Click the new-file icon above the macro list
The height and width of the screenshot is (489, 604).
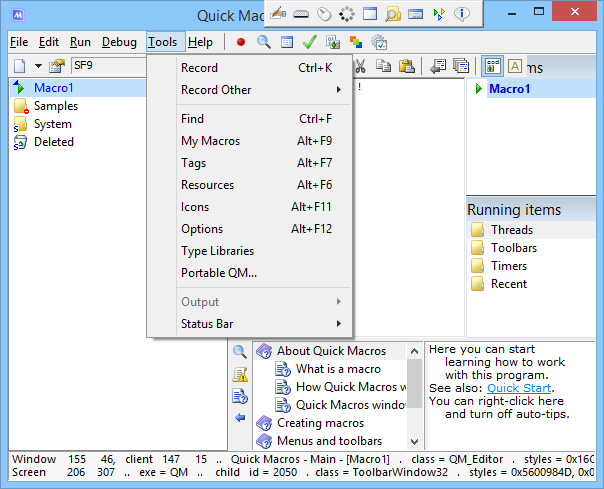pos(19,66)
